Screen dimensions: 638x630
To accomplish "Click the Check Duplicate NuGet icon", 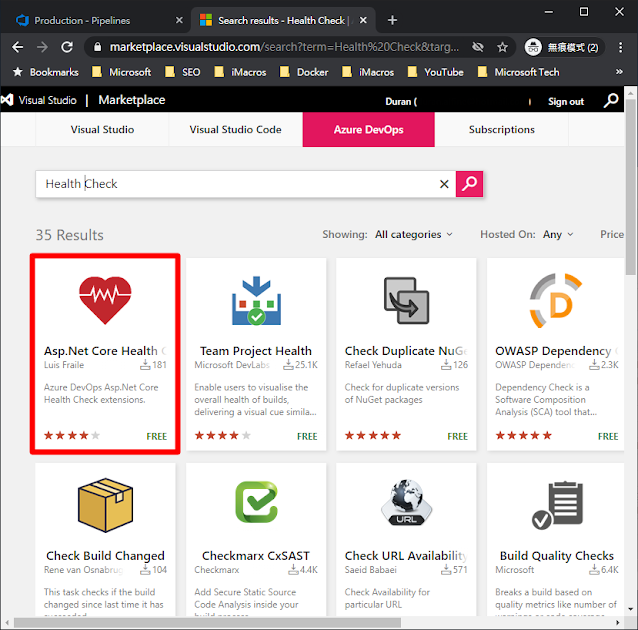I will point(406,300).
